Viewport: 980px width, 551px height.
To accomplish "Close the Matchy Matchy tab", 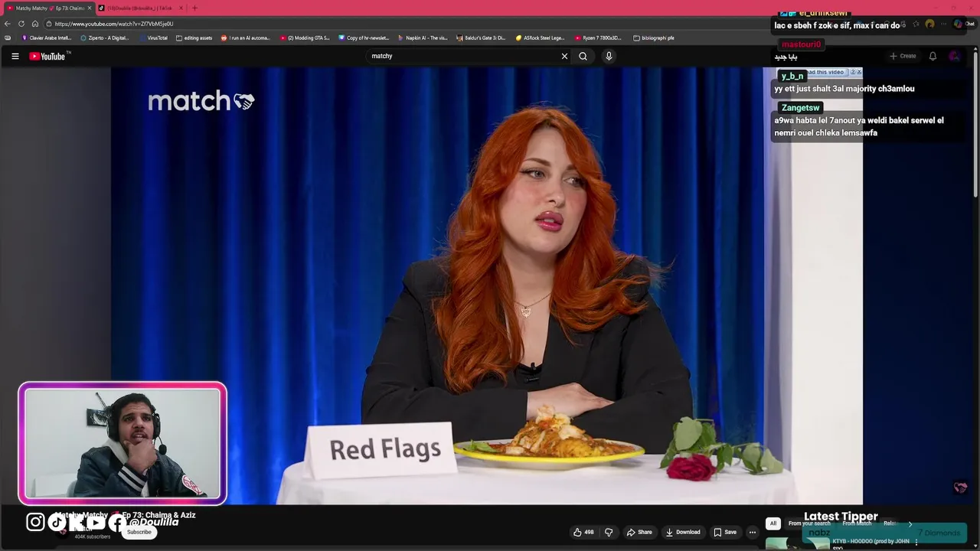I will tap(90, 8).
